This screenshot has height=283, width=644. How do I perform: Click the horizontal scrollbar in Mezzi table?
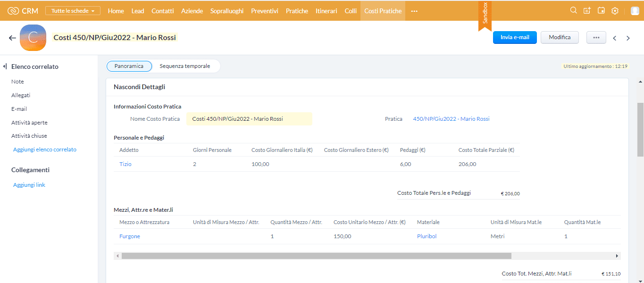[x=316, y=256]
